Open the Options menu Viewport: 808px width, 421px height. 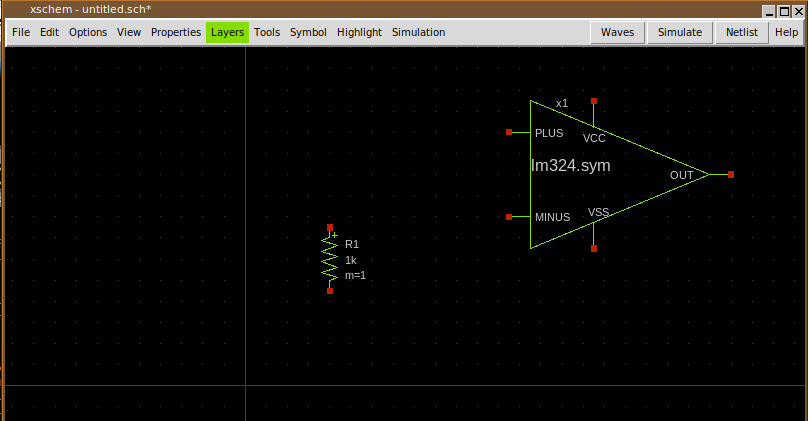tap(88, 32)
